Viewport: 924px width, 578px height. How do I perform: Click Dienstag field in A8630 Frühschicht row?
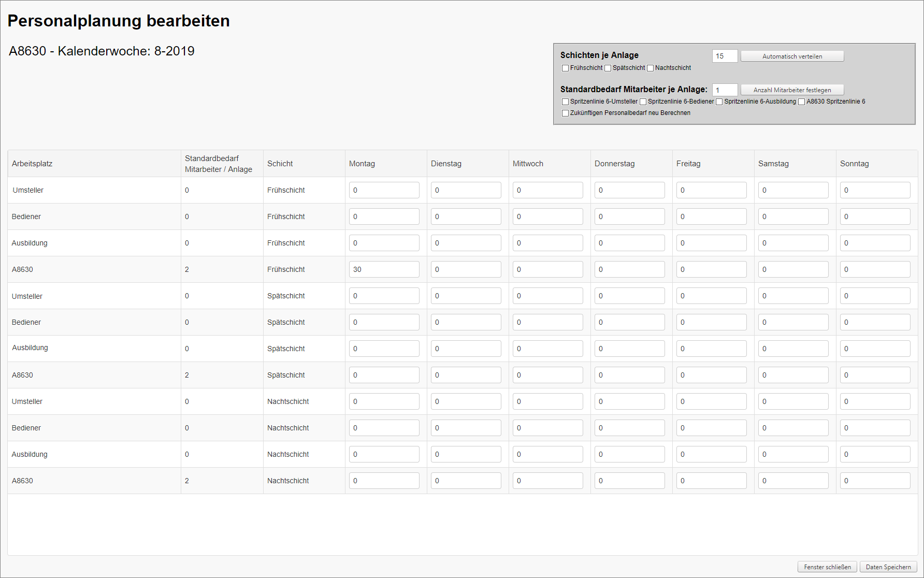coord(466,269)
